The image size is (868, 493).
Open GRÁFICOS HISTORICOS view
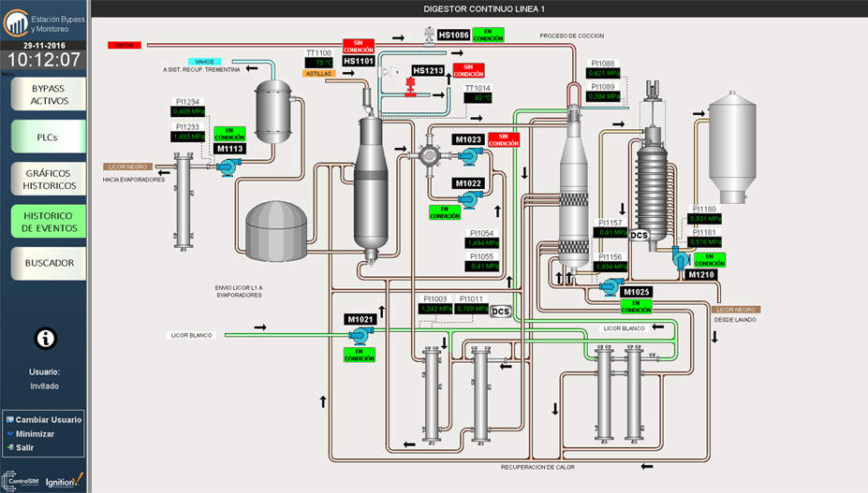click(49, 179)
